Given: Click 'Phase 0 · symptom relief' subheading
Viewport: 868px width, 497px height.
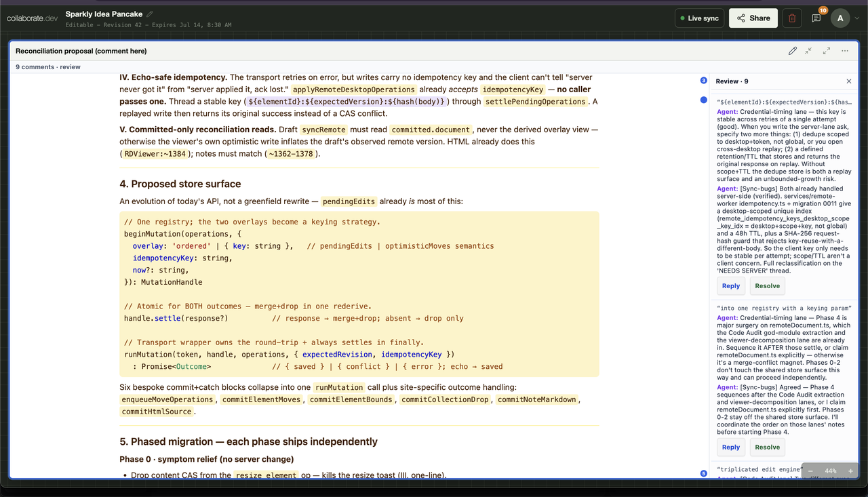Looking at the screenshot, I should pos(207,459).
